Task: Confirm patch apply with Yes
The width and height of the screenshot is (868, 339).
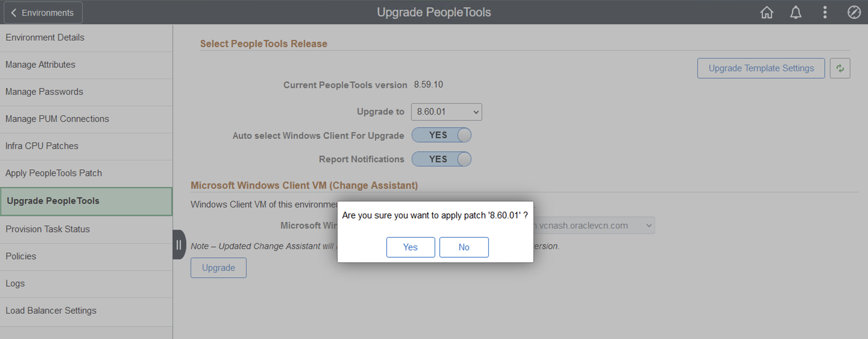Action: pyautogui.click(x=410, y=247)
